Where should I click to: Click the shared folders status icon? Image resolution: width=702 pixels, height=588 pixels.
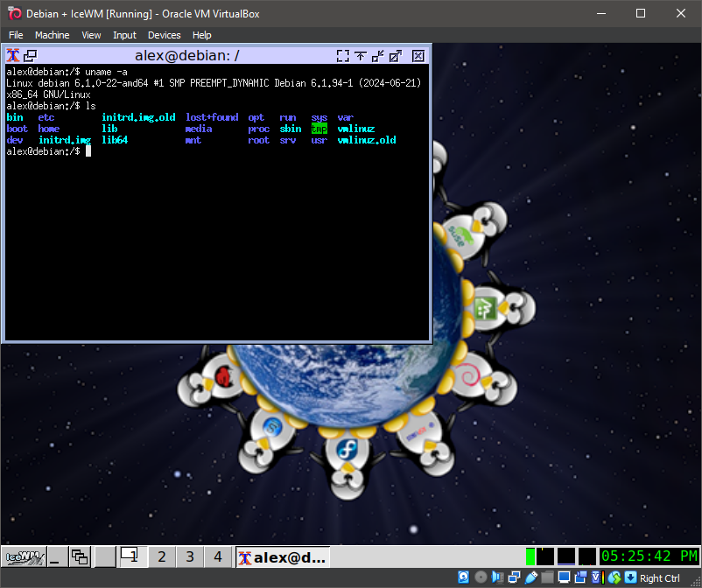click(x=547, y=577)
